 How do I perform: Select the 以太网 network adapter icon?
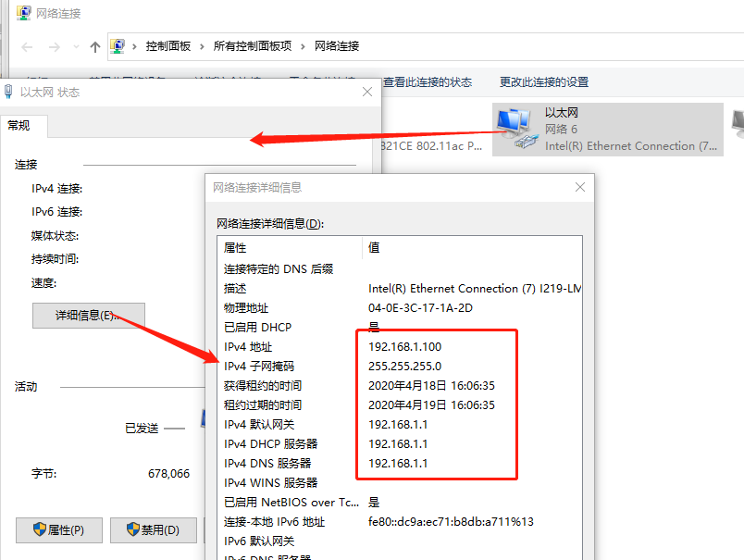(x=516, y=129)
